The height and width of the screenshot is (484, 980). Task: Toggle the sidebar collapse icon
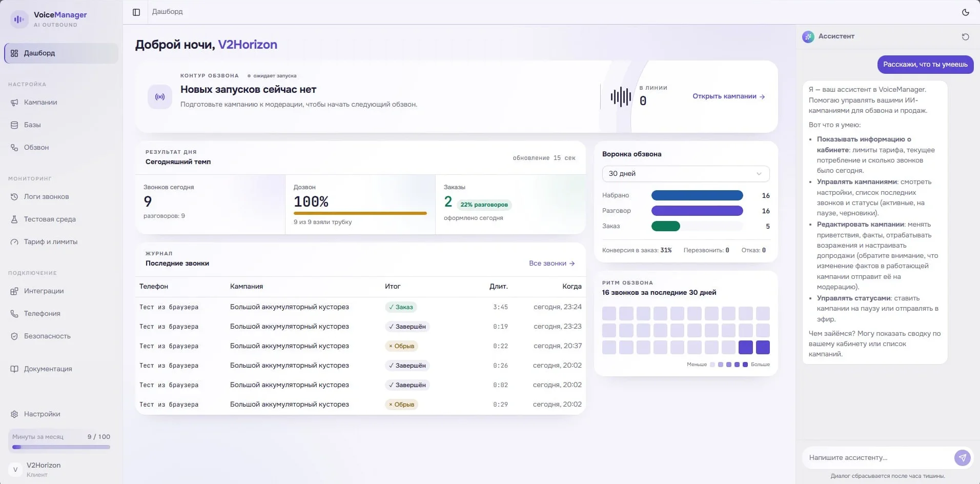pyautogui.click(x=136, y=12)
